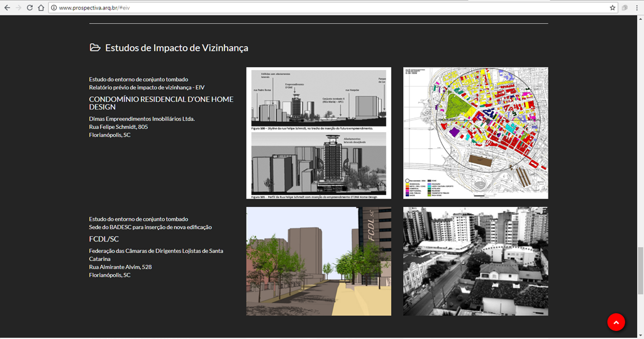Open the D'ONE skyline elevation image
The height and width of the screenshot is (339, 644).
[318, 133]
